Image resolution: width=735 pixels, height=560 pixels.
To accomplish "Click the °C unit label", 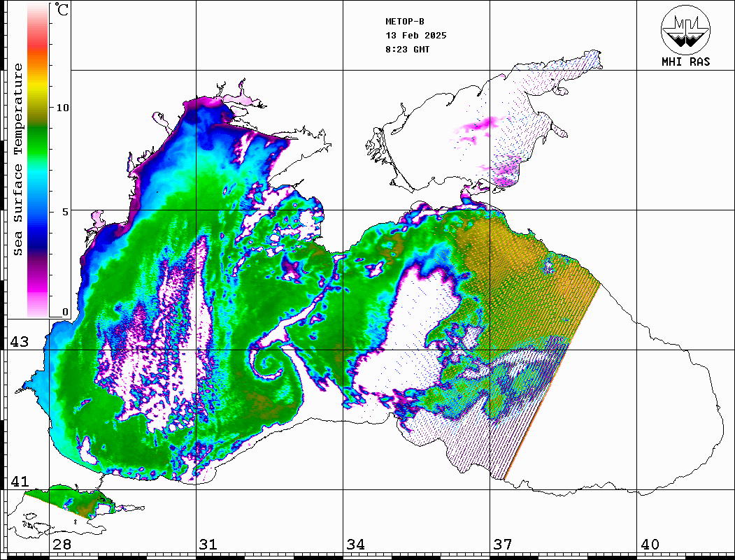I will (x=62, y=9).
